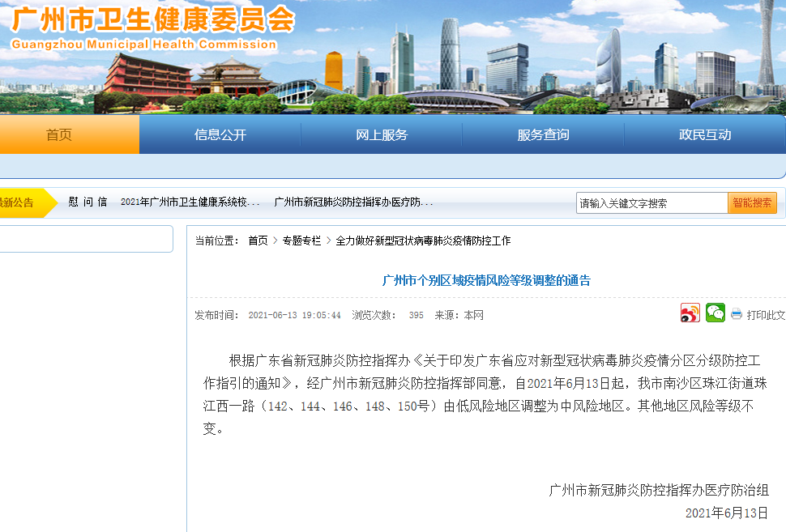
Task: Click article title 广州市个别区域疫情风险等级调整的通告
Action: click(486, 280)
